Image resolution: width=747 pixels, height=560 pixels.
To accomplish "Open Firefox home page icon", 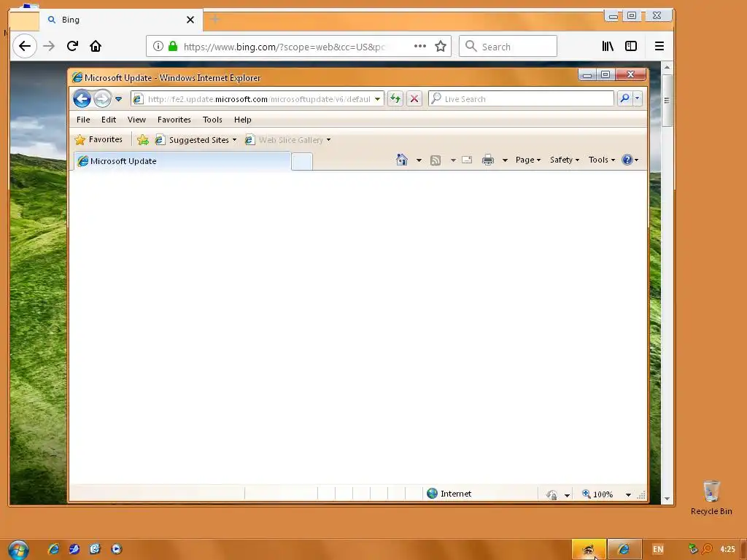I will (96, 46).
